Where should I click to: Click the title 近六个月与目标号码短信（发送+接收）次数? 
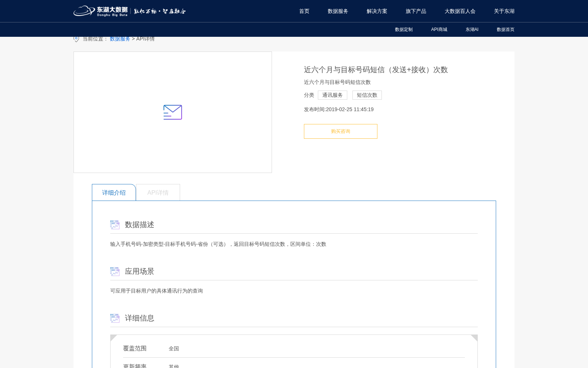376,70
